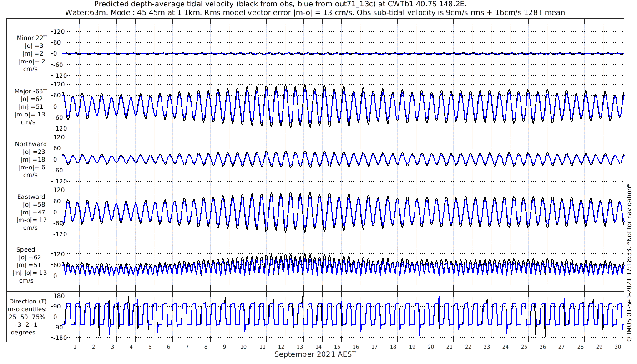Click '|m-o|= 6' under Northward
The image size is (637, 364).
pyautogui.click(x=32, y=167)
